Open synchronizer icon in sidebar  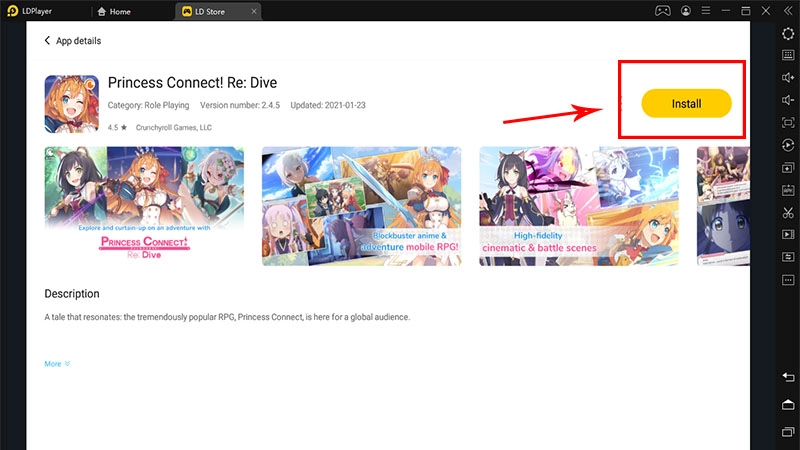788,257
